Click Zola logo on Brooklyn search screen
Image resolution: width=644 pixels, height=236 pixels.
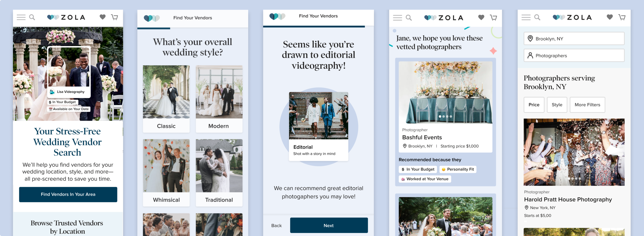point(572,17)
